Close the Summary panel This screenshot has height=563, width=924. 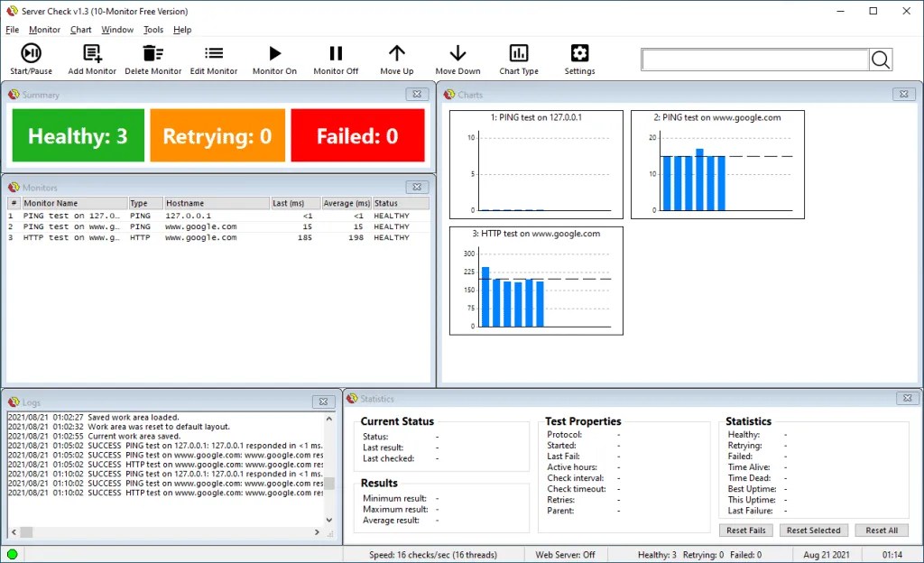pyautogui.click(x=417, y=94)
